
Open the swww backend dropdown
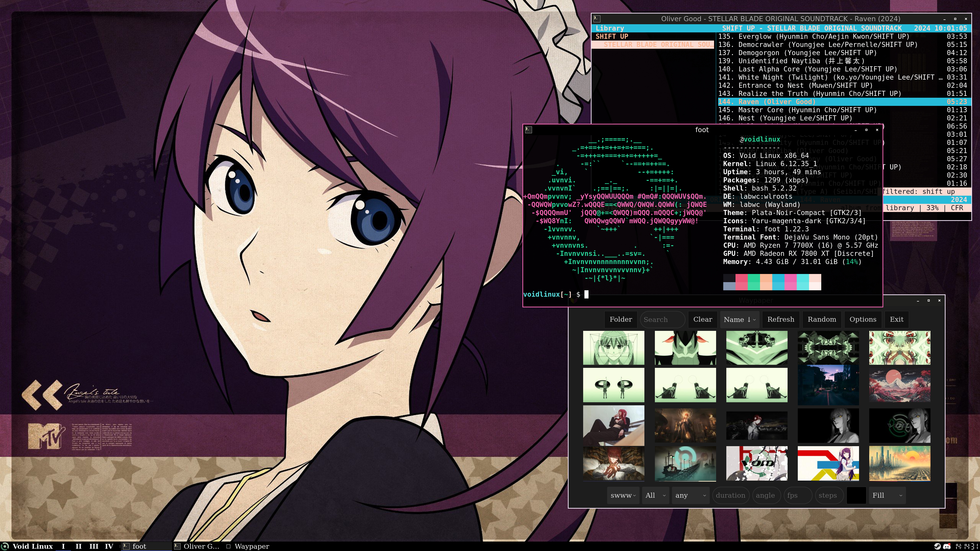click(x=623, y=495)
